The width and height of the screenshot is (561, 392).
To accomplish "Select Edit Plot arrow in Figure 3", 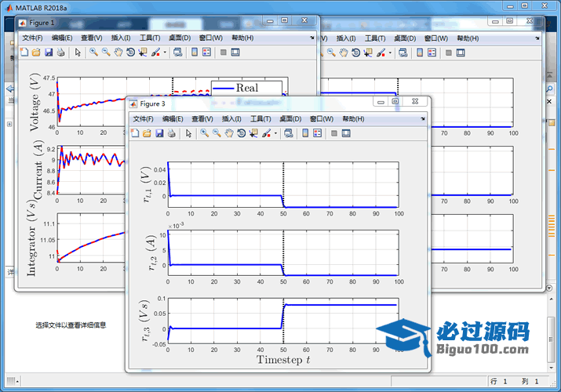I will click(188, 133).
